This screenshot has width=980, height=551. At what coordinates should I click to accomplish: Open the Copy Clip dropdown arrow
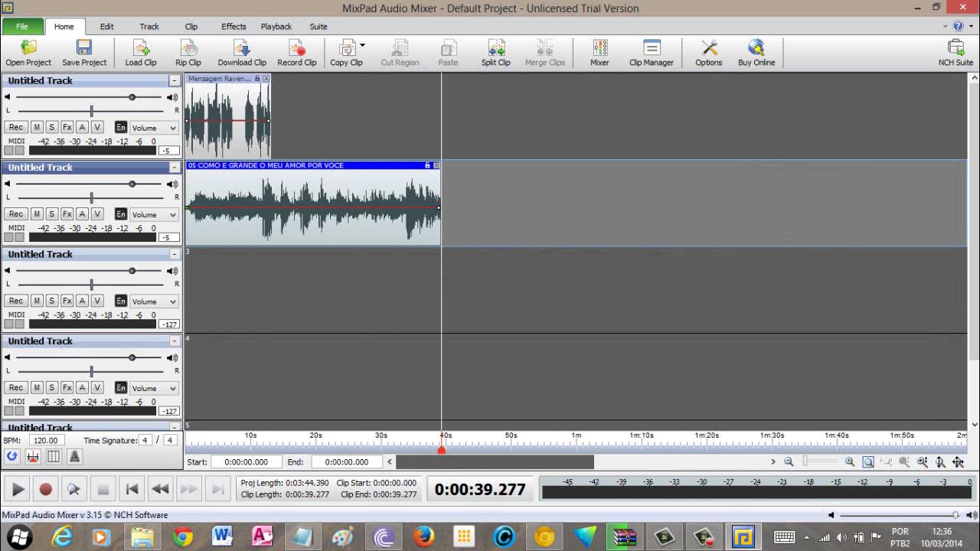[362, 45]
